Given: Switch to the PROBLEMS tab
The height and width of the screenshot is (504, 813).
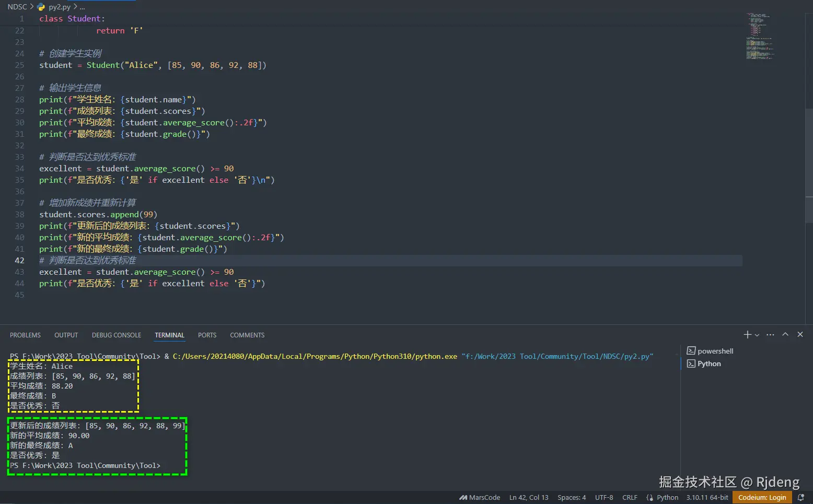Looking at the screenshot, I should pos(25,335).
